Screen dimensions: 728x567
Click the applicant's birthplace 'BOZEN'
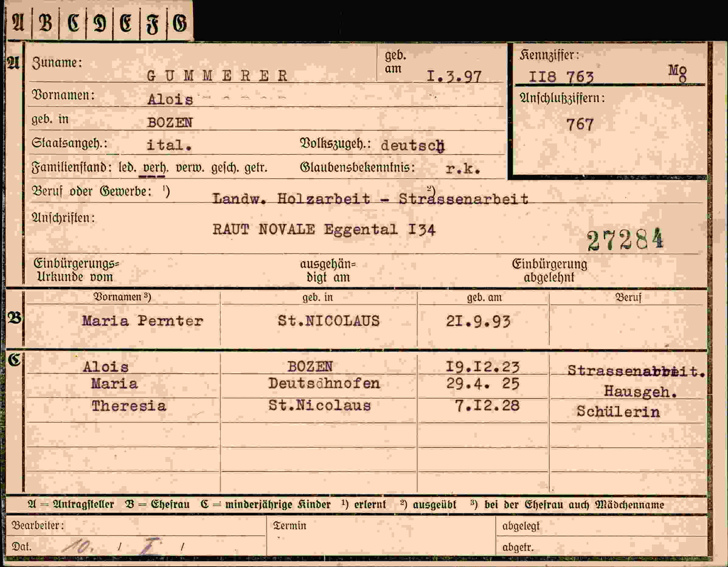170,122
